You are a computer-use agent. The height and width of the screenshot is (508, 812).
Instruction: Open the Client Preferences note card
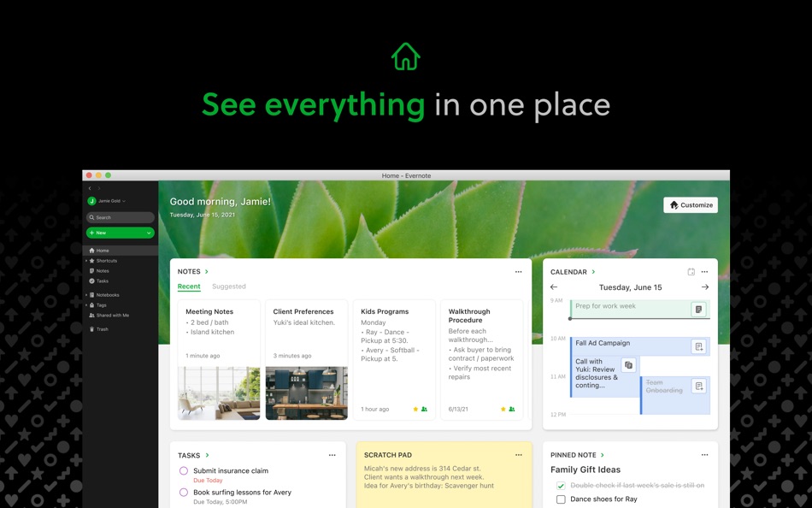(307, 360)
